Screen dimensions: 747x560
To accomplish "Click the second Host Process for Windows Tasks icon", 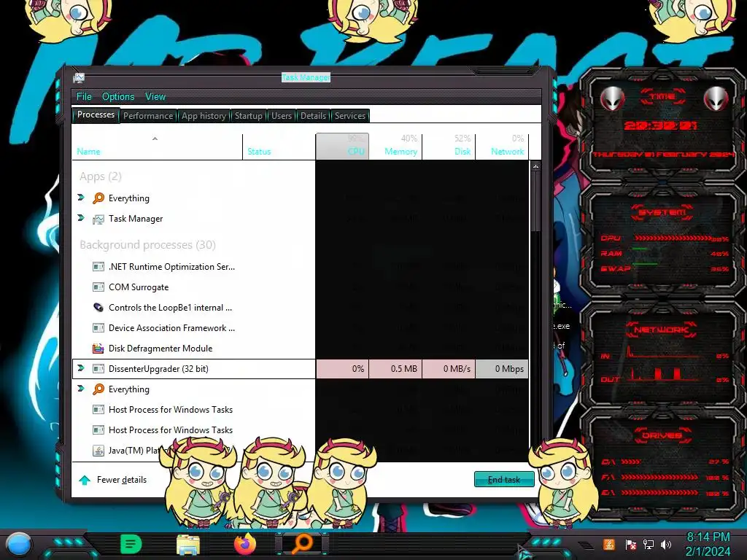I will pyautogui.click(x=98, y=430).
